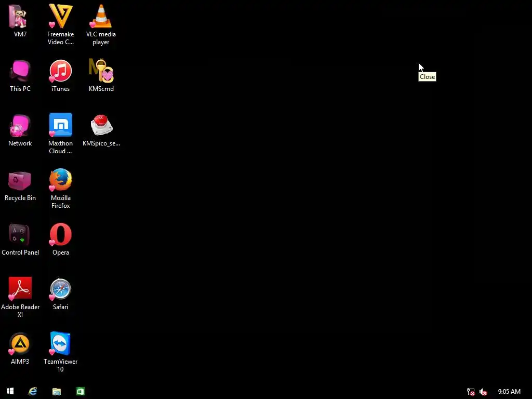Click the 9:05 AM system clock

pos(509,392)
